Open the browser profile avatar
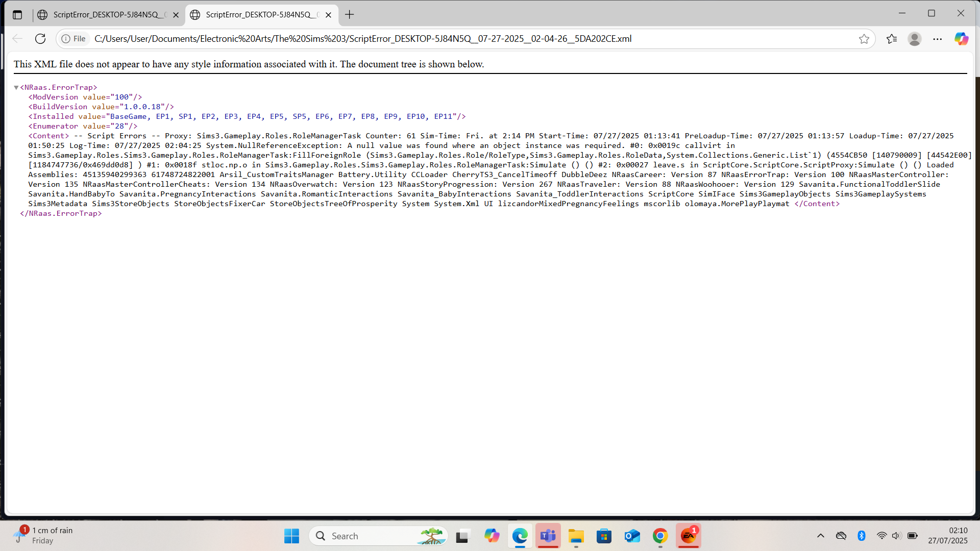The height and width of the screenshot is (551, 980). click(x=914, y=39)
